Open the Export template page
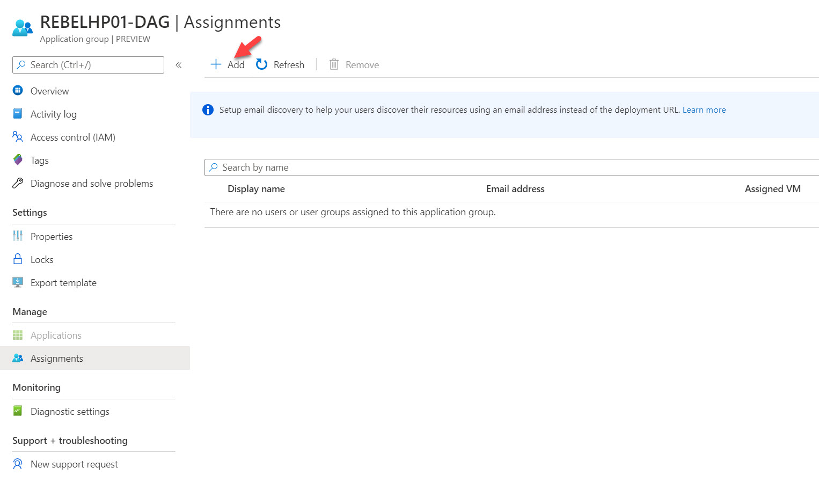 tap(63, 282)
